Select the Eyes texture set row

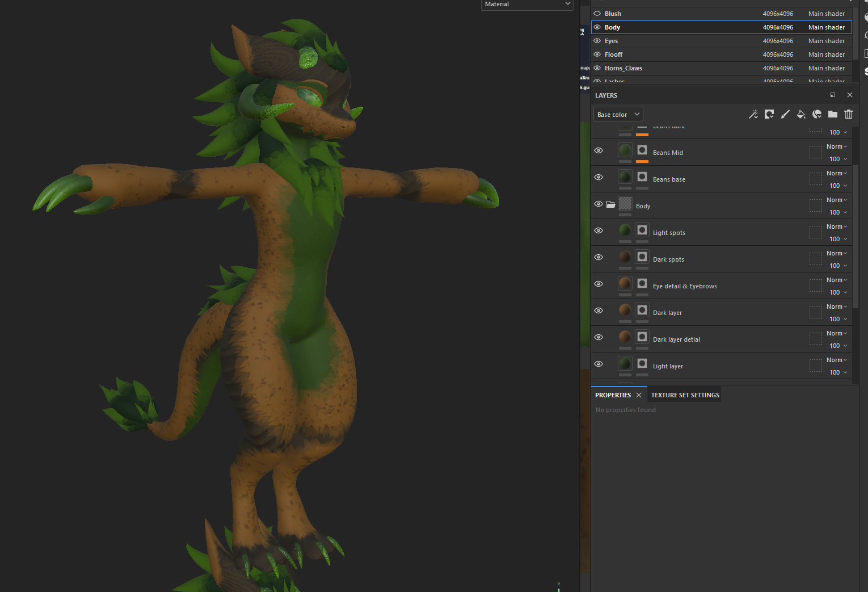point(721,41)
